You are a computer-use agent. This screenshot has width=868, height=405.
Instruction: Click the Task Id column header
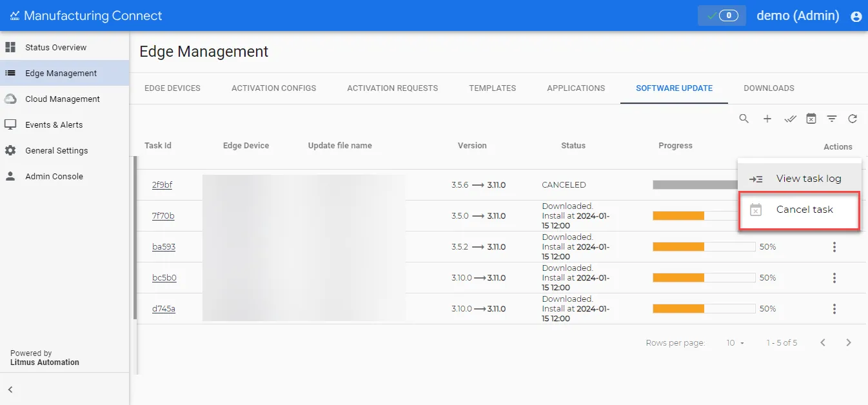click(x=158, y=146)
